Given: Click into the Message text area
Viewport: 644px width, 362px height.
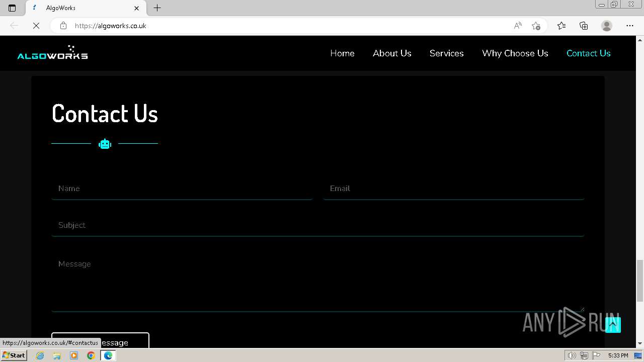Looking at the screenshot, I should [317, 282].
